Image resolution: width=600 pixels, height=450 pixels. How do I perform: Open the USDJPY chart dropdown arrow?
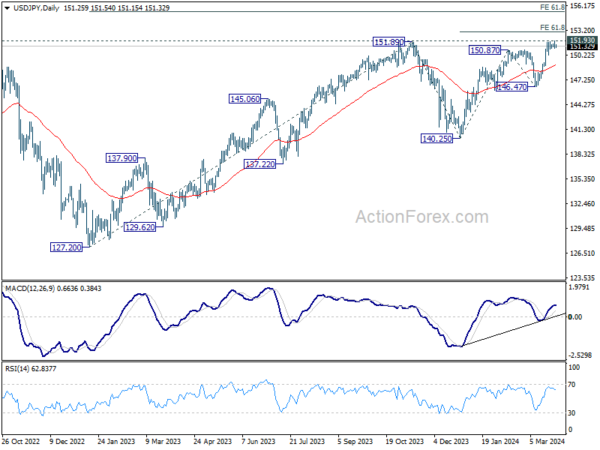7,8
